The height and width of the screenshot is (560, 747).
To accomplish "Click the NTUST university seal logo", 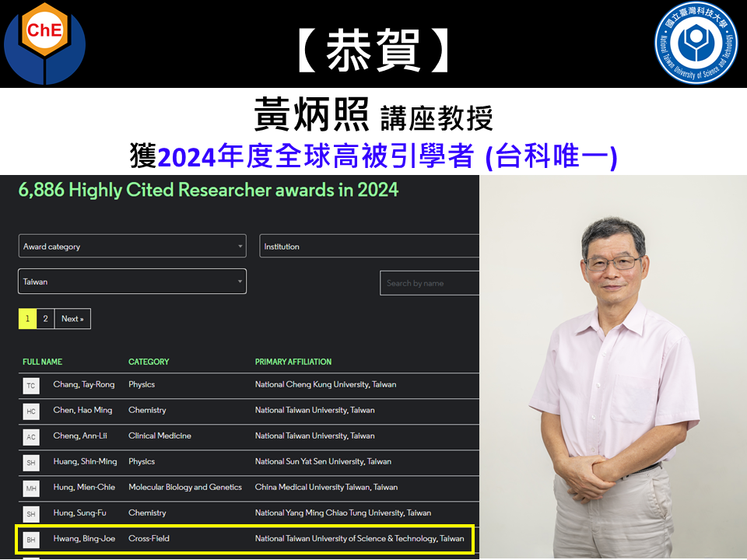I will point(696,43).
